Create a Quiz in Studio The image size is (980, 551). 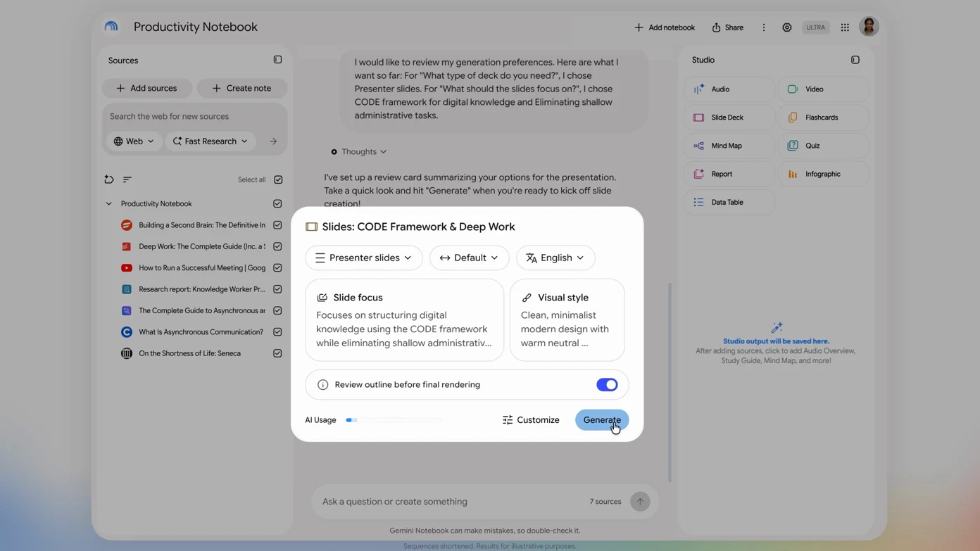click(x=824, y=146)
